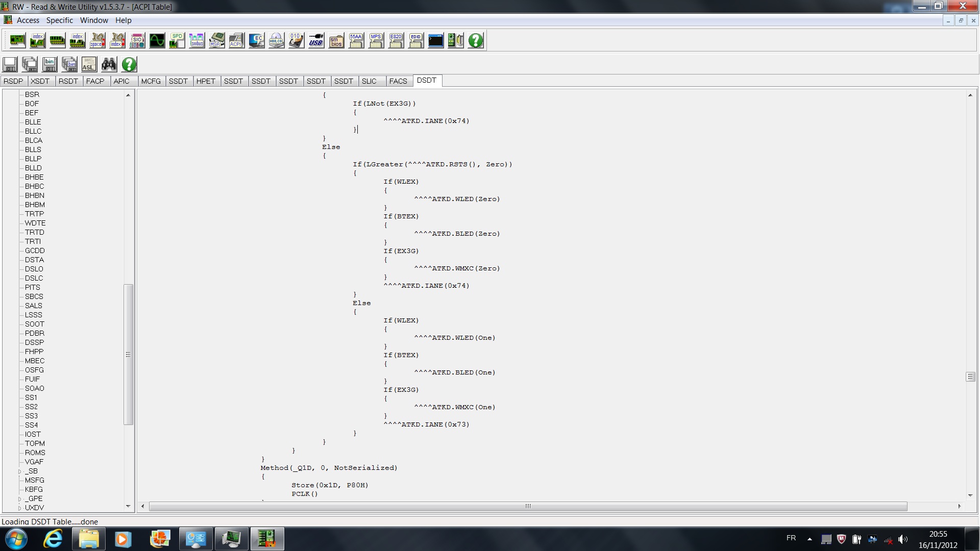Expand the UXDV tree node
The image size is (980, 551).
(x=20, y=508)
